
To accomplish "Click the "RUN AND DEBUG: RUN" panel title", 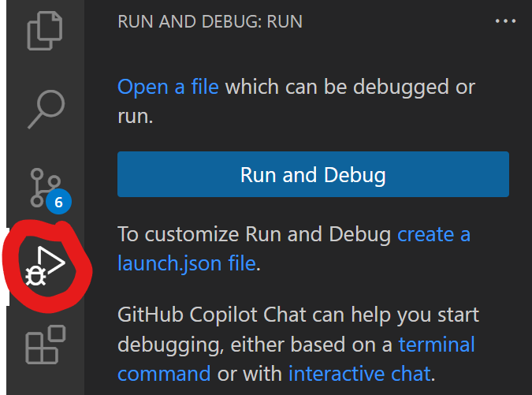I will pos(210,21).
